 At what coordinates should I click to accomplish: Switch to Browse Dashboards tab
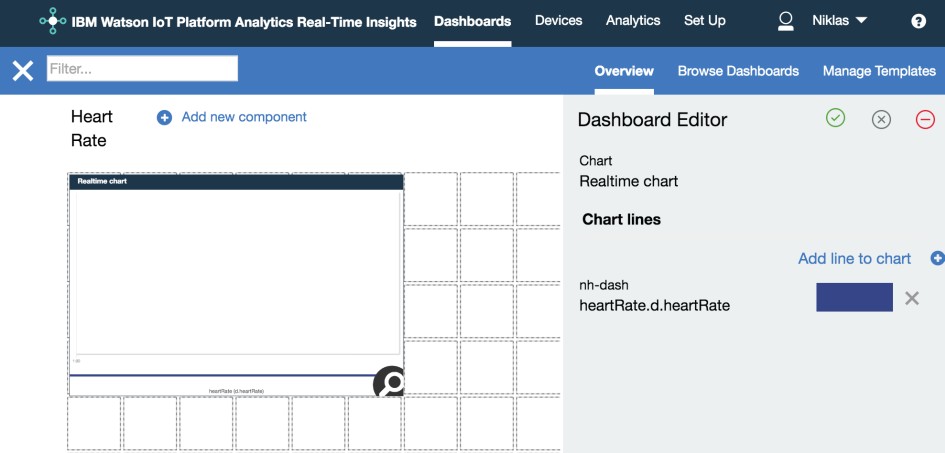click(x=738, y=71)
